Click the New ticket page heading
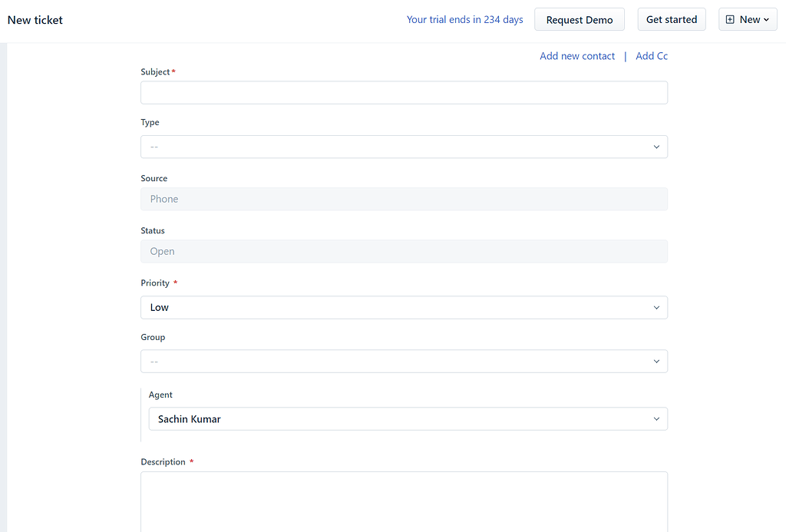786x532 pixels. point(35,19)
